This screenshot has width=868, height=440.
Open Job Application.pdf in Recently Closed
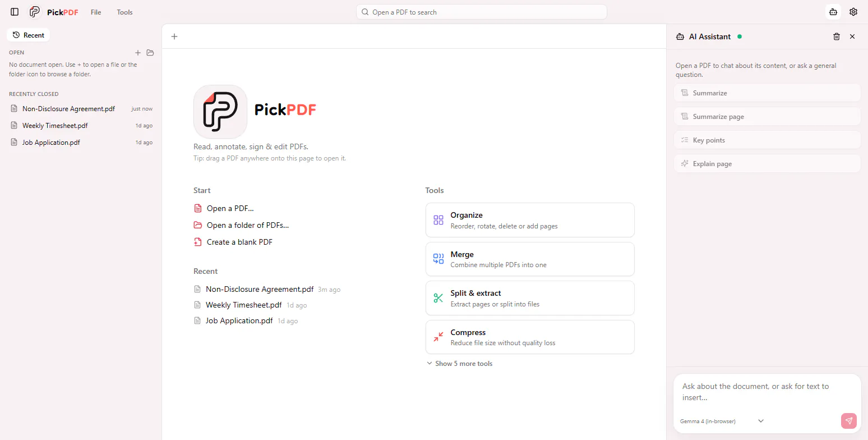coord(81,143)
